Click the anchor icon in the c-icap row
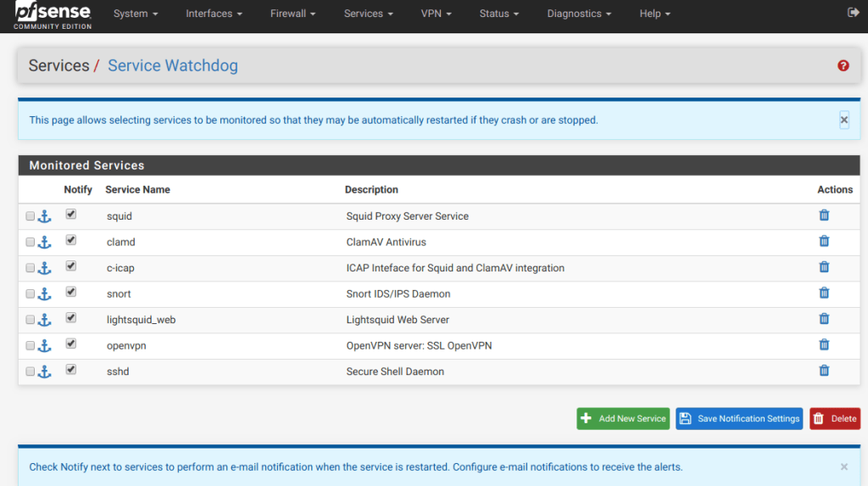This screenshot has width=868, height=486. tap(45, 268)
